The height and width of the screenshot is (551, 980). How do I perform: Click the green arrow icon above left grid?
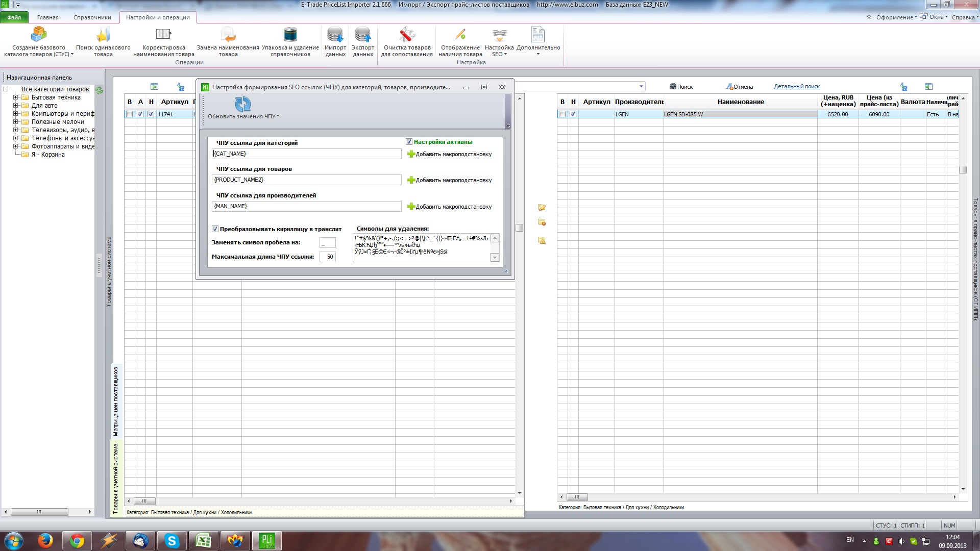coord(155,87)
